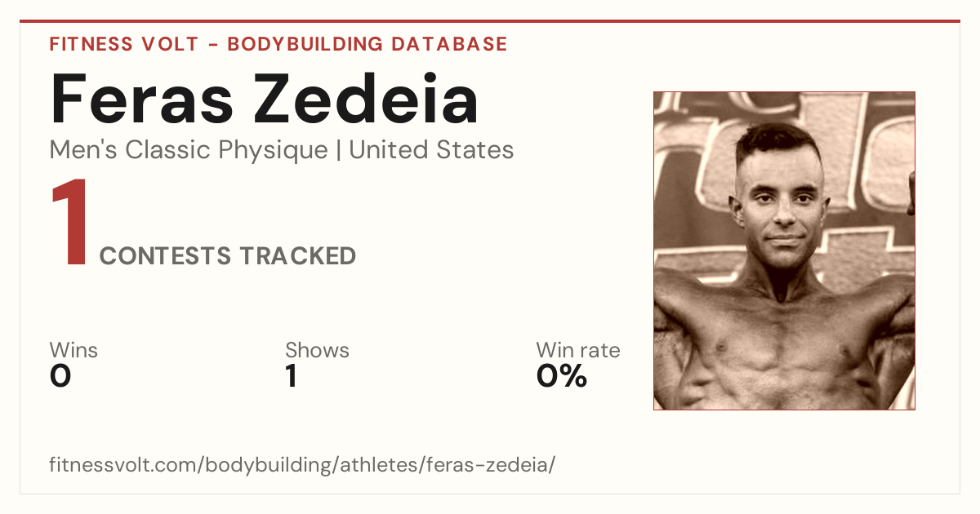Select the Wins value 0
Image resolution: width=980 pixels, height=514 pixels.
(60, 376)
